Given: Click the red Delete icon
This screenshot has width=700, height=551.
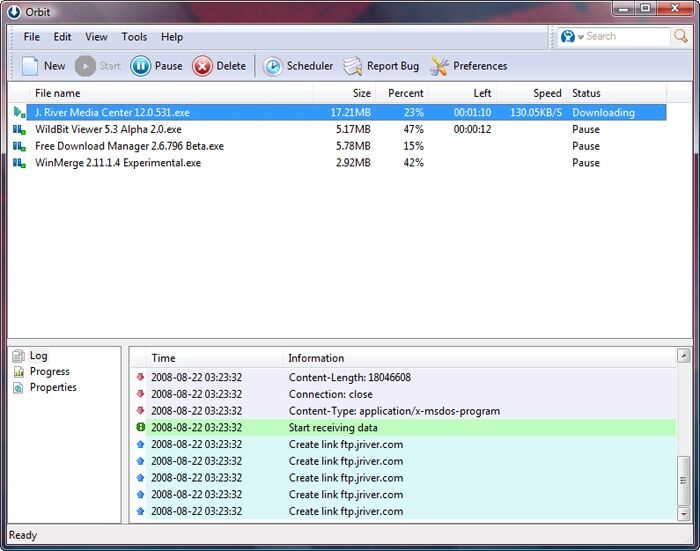Looking at the screenshot, I should pyautogui.click(x=203, y=66).
